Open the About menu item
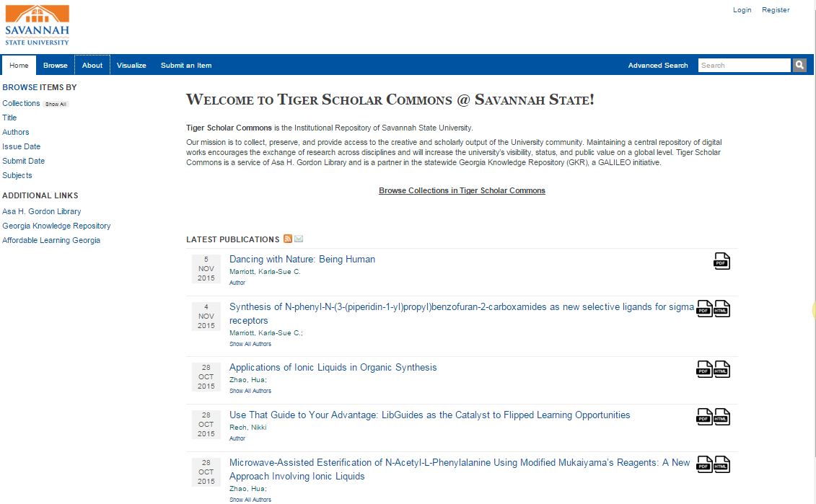The height and width of the screenshot is (504, 816). [92, 66]
